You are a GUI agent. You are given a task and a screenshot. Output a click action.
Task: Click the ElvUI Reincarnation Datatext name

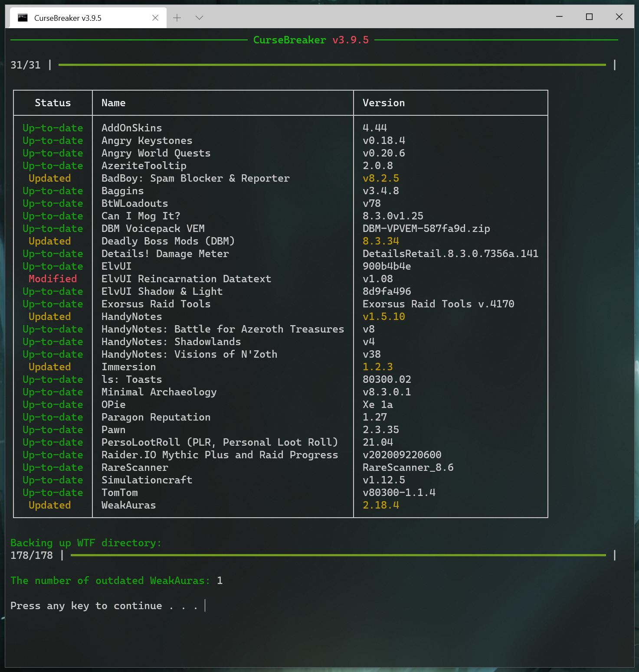point(187,279)
